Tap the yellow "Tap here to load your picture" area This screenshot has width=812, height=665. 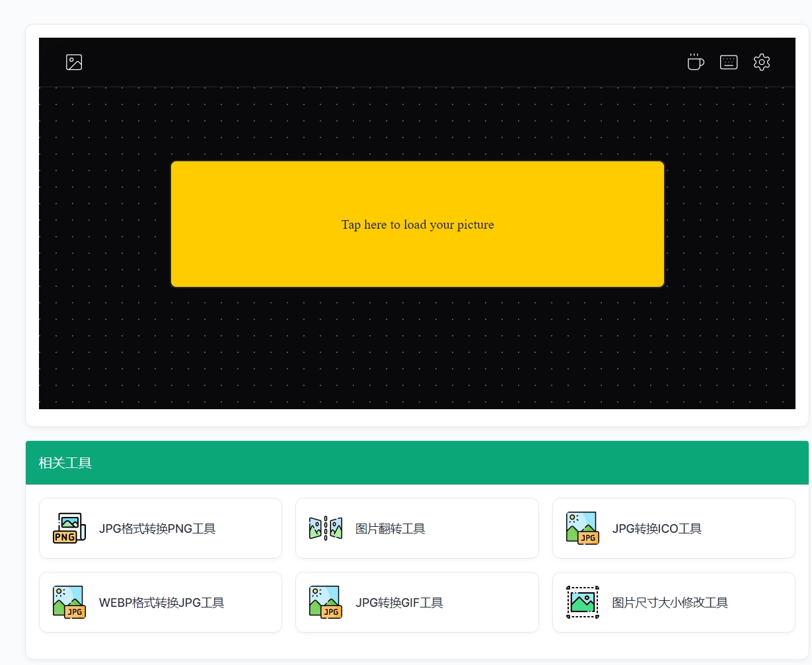pos(418,224)
